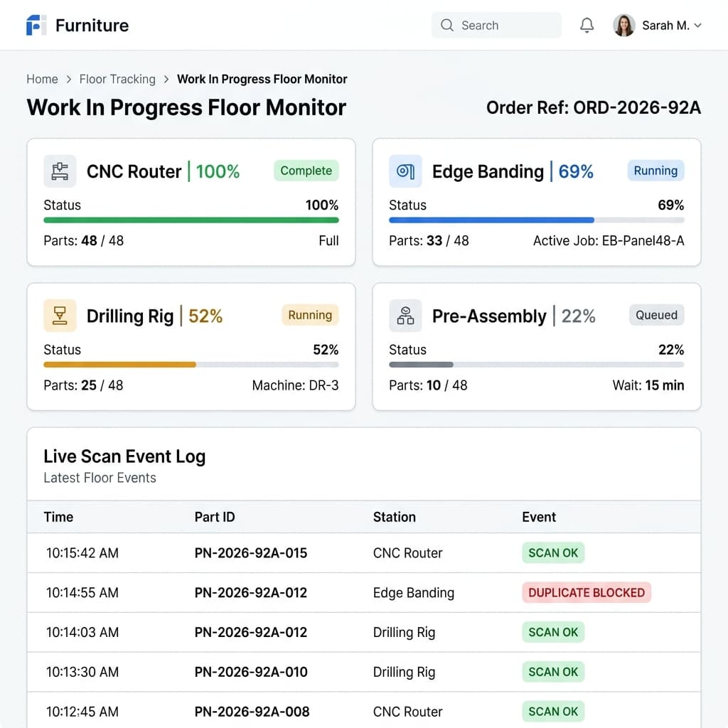
Task: Click Active Job: EB-Panel48-A
Action: pos(609,240)
